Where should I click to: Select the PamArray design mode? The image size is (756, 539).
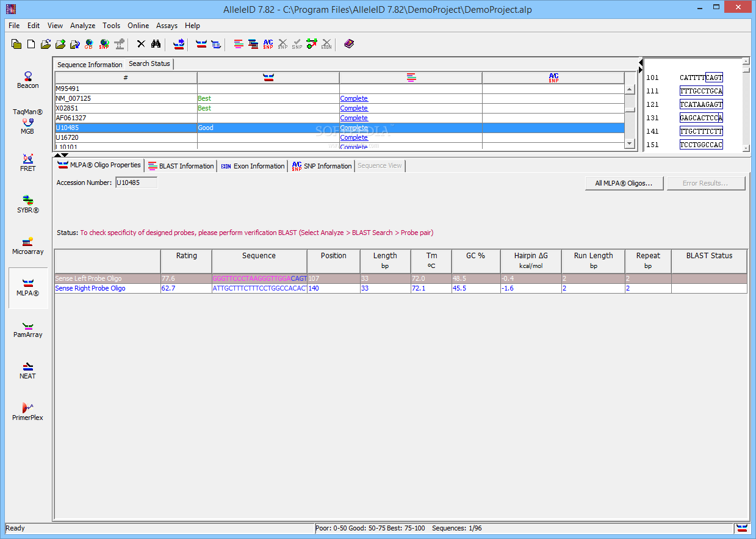tap(28, 329)
